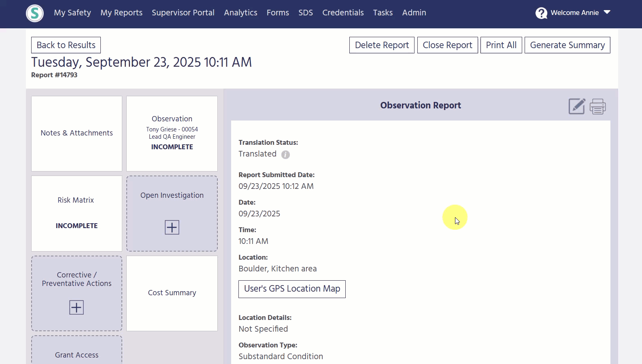Click the green S logo icon
The height and width of the screenshot is (364, 642).
tap(35, 13)
